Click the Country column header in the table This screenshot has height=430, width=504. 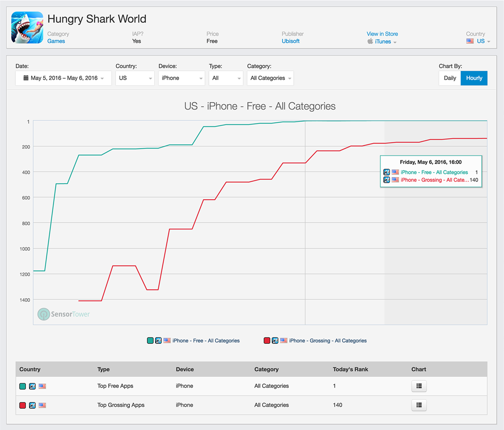pos(30,369)
